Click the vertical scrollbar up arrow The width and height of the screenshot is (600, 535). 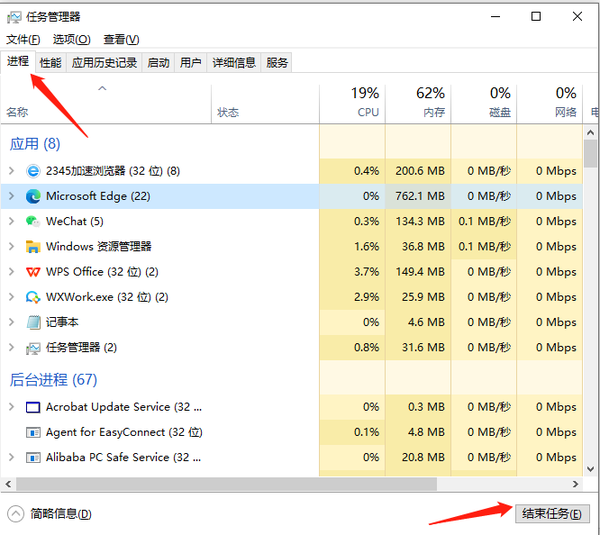pos(590,133)
